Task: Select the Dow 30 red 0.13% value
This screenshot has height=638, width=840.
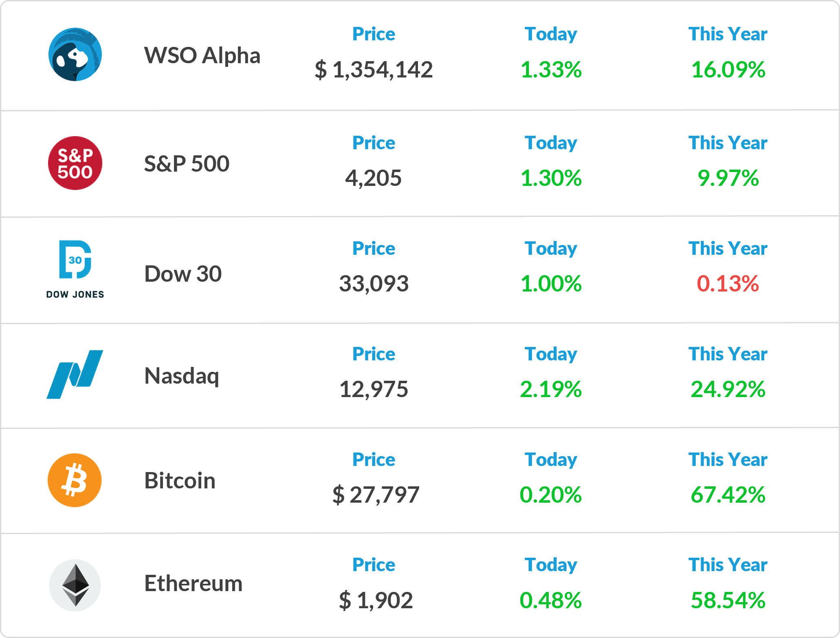Action: pyautogui.click(x=728, y=284)
